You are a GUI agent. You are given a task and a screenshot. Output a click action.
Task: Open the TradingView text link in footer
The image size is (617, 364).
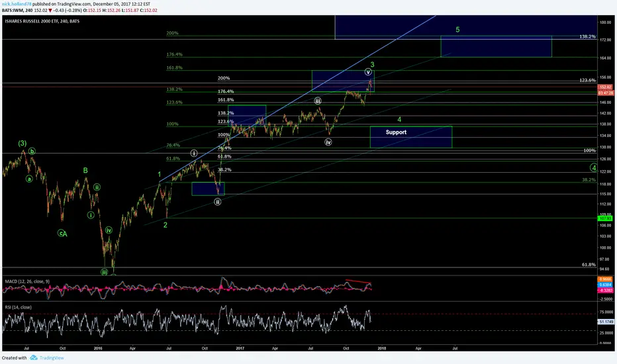click(x=52, y=357)
